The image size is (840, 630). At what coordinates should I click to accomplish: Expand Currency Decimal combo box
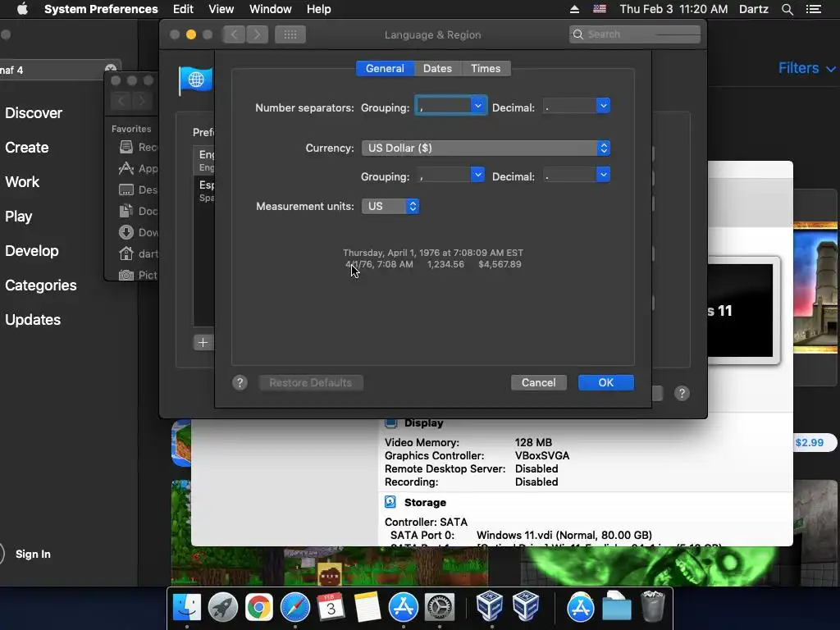click(603, 175)
